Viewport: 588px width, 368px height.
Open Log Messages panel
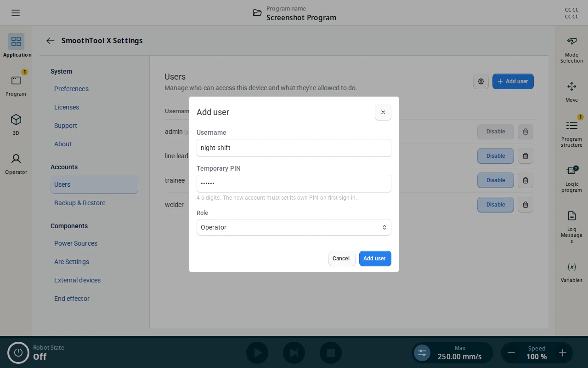tap(572, 227)
